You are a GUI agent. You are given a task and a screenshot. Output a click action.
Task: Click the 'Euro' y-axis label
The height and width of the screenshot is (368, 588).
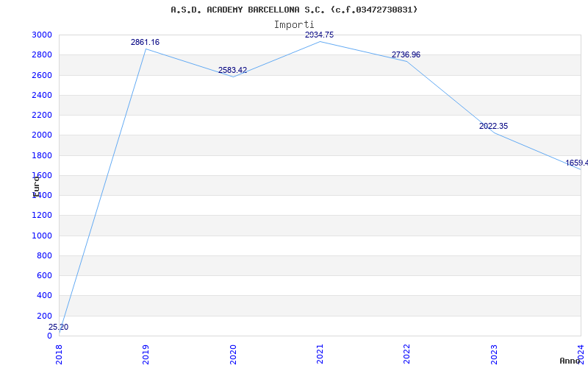(36, 186)
